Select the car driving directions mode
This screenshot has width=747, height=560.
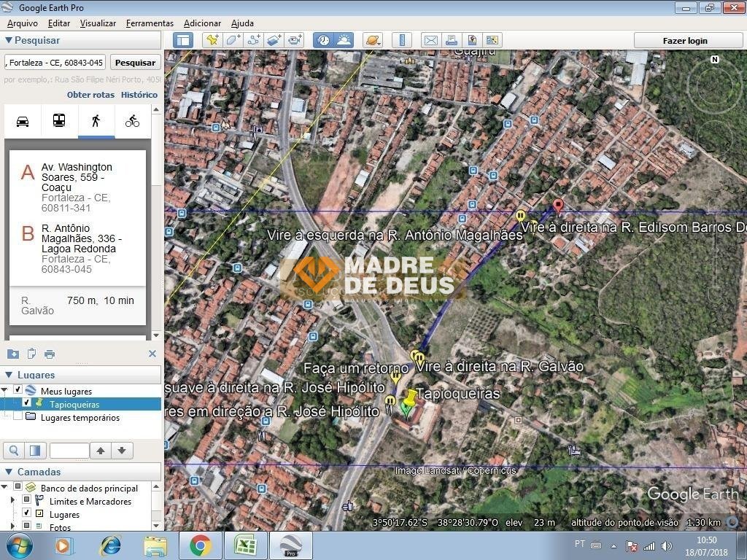pyautogui.click(x=23, y=121)
